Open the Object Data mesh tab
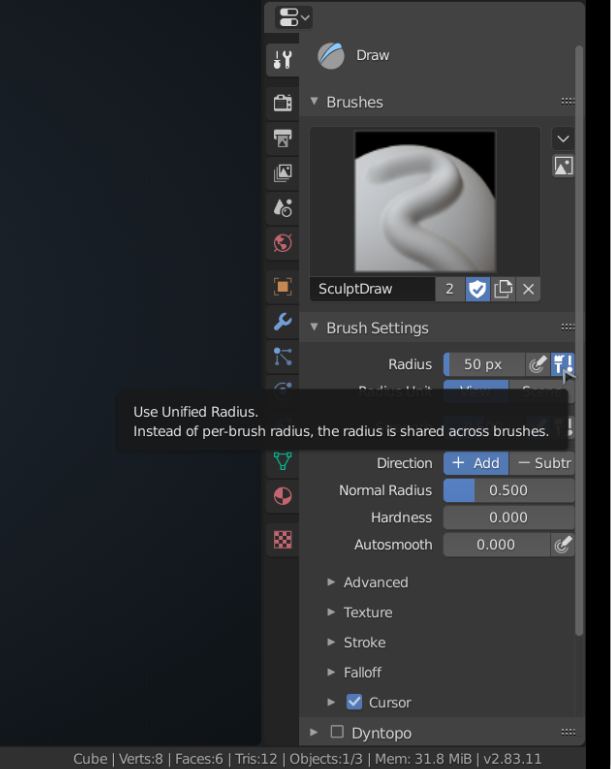 [x=283, y=461]
